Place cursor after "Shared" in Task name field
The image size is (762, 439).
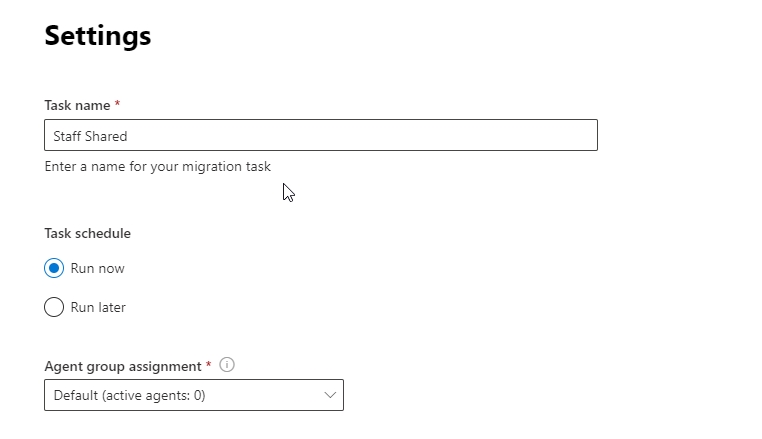129,136
